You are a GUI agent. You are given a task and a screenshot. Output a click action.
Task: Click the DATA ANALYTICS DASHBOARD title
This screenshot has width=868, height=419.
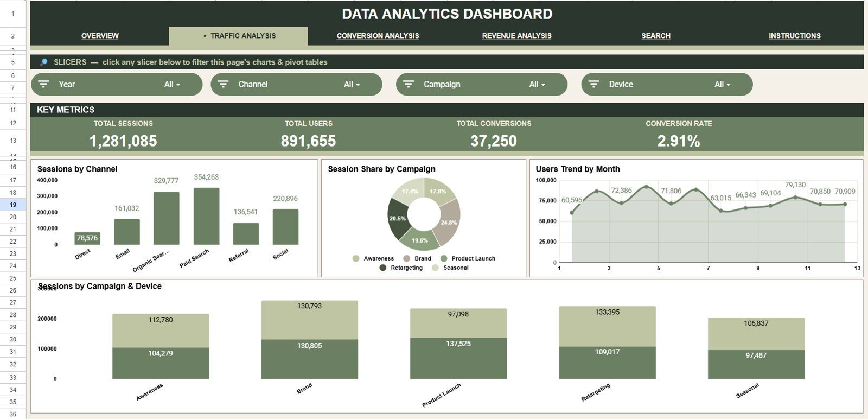coord(447,14)
